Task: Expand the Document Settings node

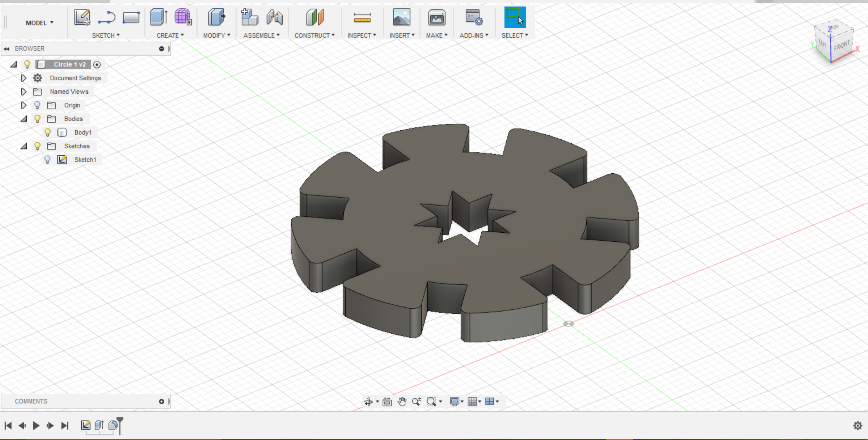Action: (x=23, y=78)
